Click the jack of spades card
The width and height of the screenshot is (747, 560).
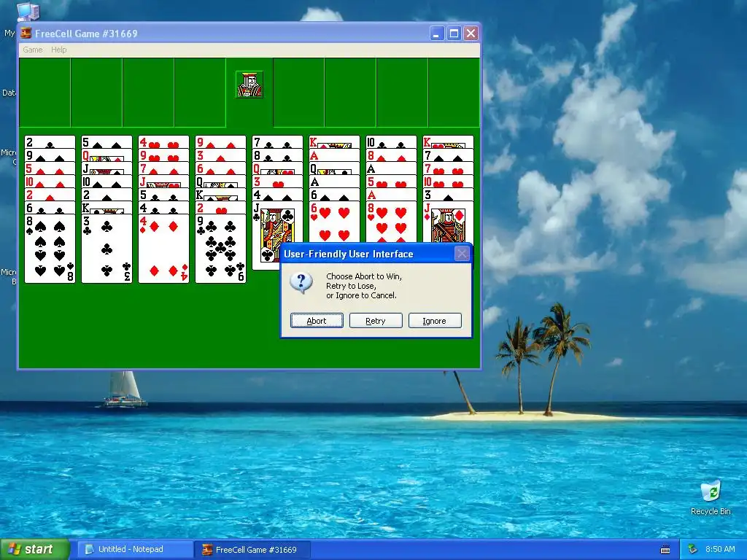tap(107, 168)
